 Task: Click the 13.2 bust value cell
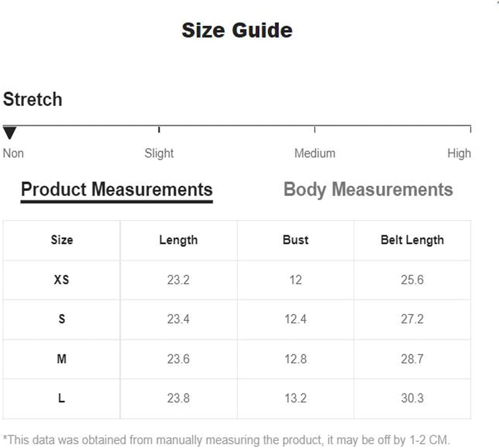click(296, 398)
